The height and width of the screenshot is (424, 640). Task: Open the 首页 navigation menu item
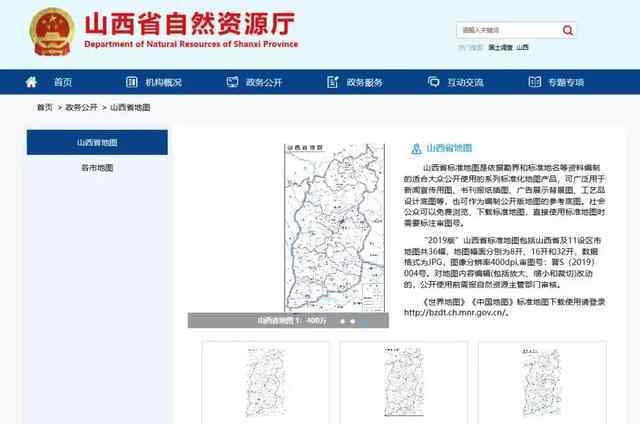63,82
